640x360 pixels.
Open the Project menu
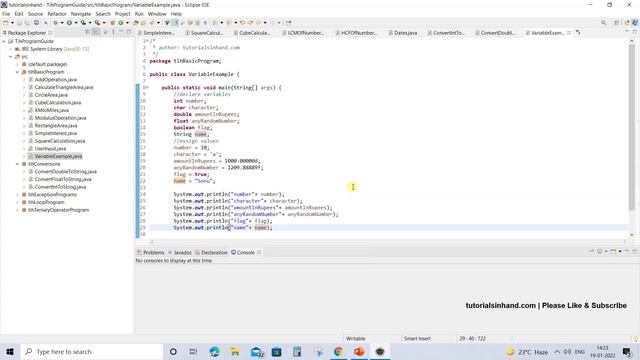122,14
